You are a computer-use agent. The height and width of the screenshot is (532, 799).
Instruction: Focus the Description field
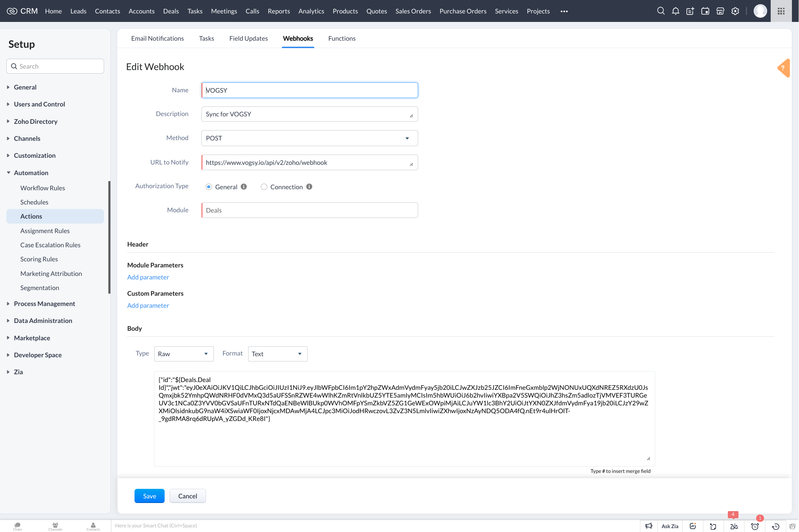pyautogui.click(x=309, y=114)
